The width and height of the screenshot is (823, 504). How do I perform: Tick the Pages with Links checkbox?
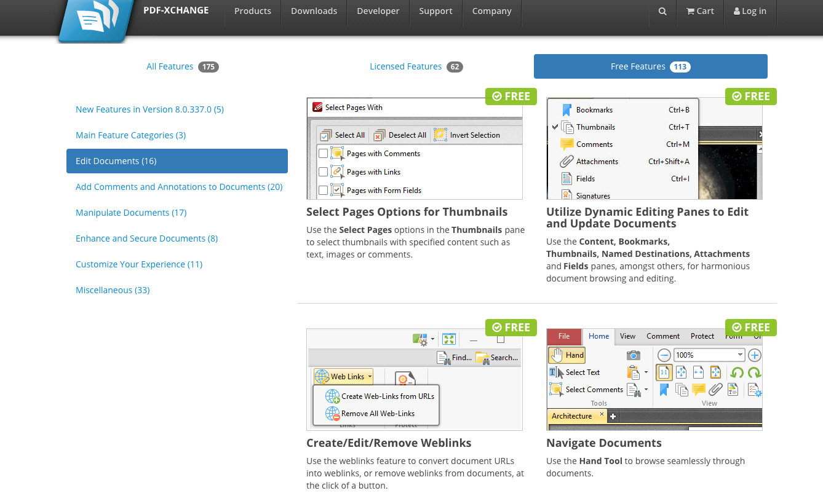[323, 172]
